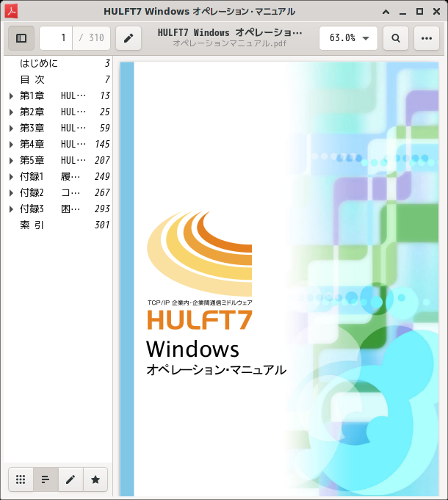
Task: Switch sidebar to annotations pencil view
Action: [71, 479]
